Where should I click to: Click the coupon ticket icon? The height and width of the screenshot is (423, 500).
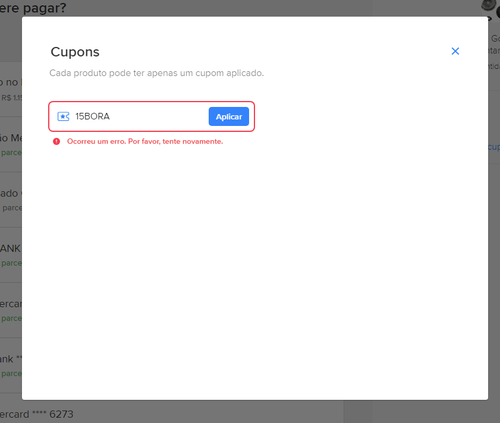(63, 116)
